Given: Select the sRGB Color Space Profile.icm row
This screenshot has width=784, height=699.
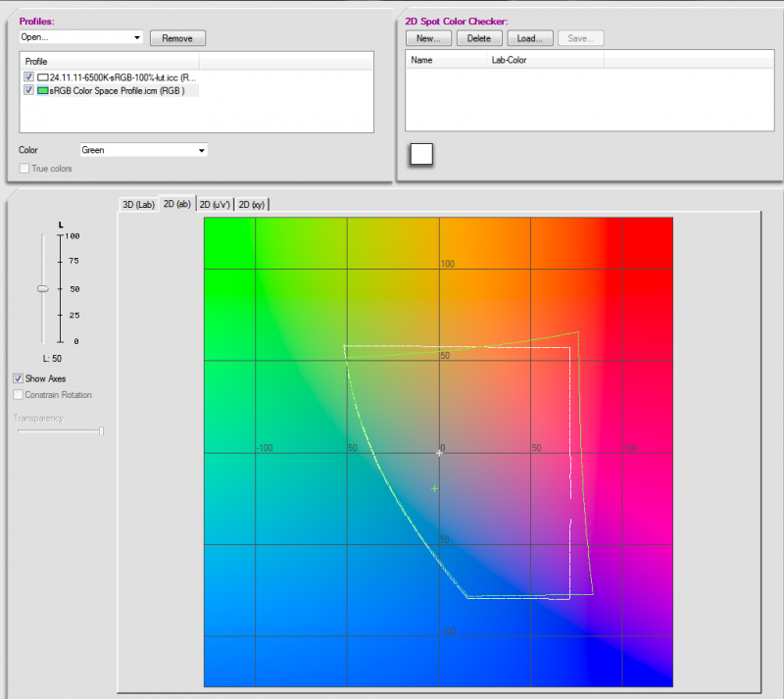Looking at the screenshot, I should 117,90.
